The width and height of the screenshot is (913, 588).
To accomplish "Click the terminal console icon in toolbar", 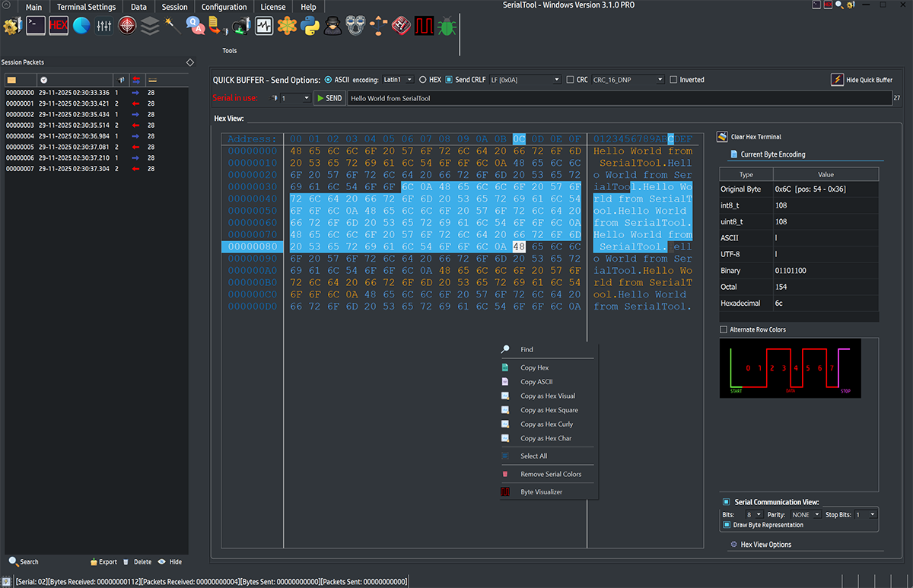I will pyautogui.click(x=35, y=26).
